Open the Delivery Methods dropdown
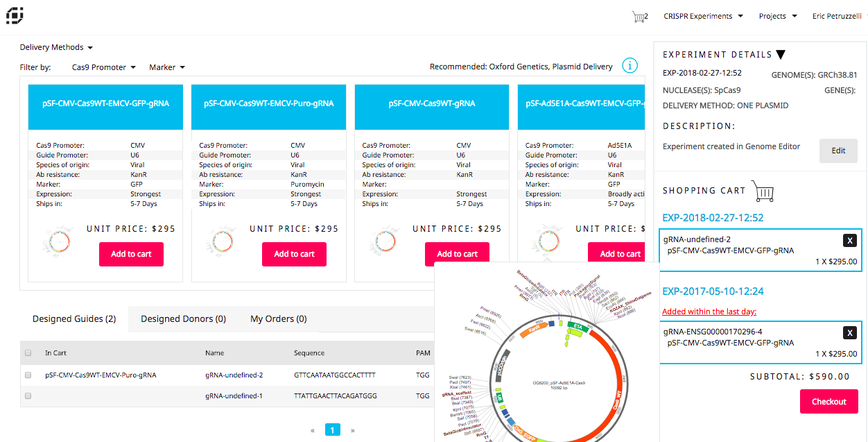Viewport: 868px width, 442px height. 56,47
